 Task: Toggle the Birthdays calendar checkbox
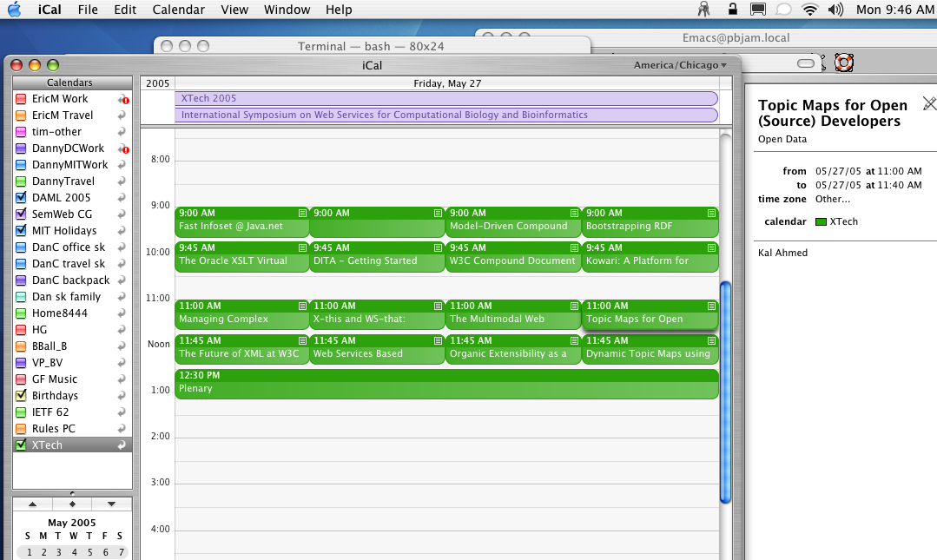pyautogui.click(x=21, y=396)
